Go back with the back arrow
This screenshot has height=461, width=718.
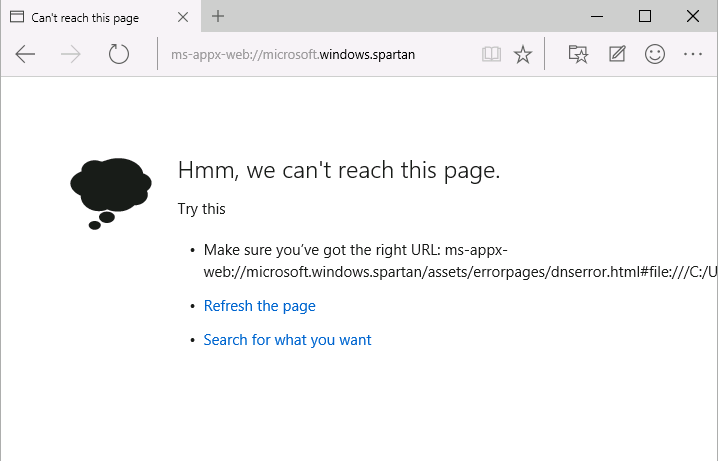pos(25,54)
